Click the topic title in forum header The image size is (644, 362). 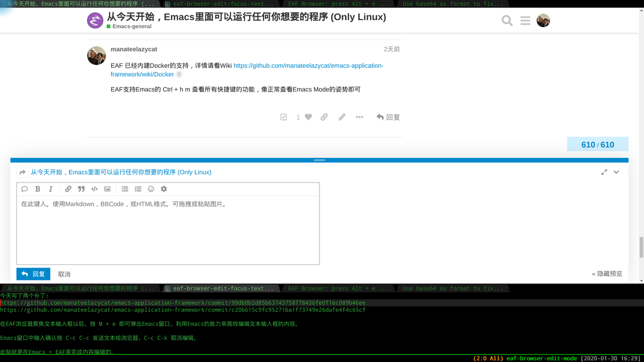pyautogui.click(x=247, y=17)
